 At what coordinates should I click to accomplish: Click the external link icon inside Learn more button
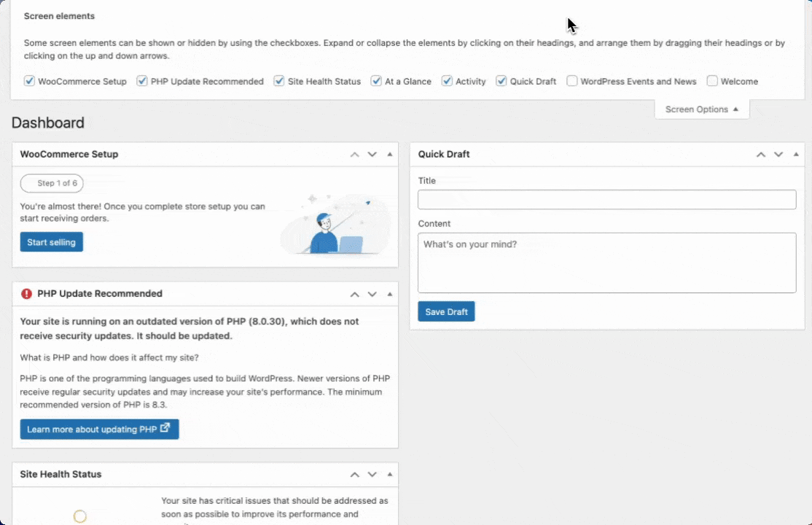pos(165,429)
